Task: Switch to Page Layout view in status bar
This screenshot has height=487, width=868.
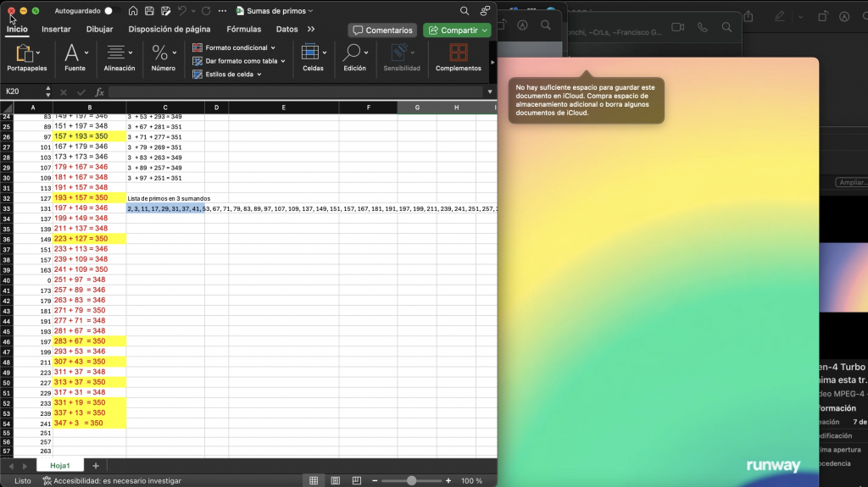Action: [x=337, y=480]
